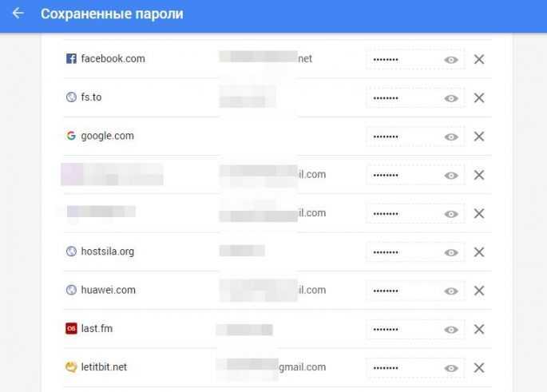Delete the huawei.com password entry

pyautogui.click(x=479, y=291)
